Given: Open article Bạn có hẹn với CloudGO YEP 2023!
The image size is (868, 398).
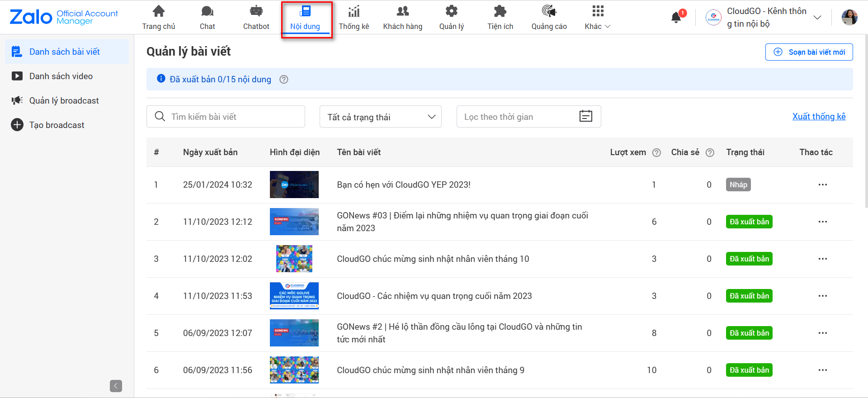Looking at the screenshot, I should (x=404, y=185).
